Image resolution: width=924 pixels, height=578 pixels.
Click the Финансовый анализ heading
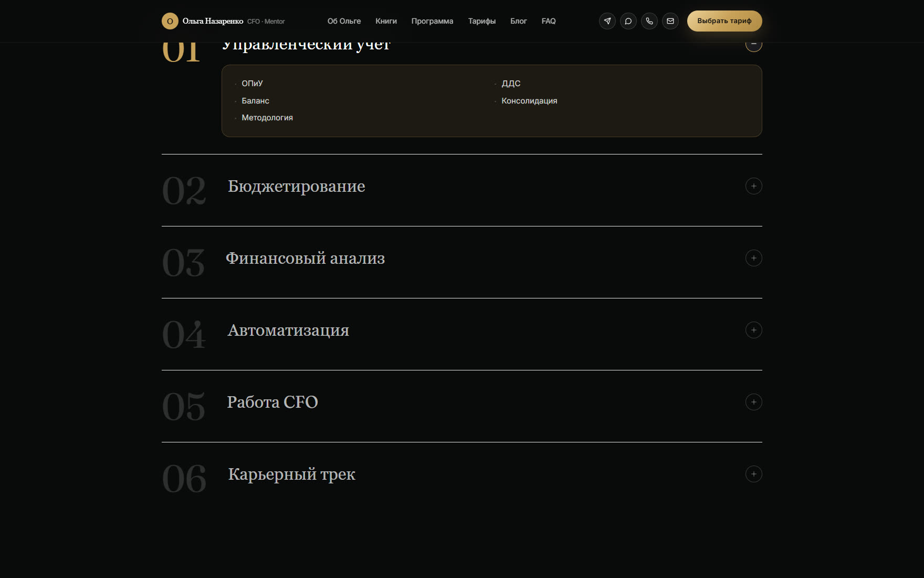tap(306, 258)
